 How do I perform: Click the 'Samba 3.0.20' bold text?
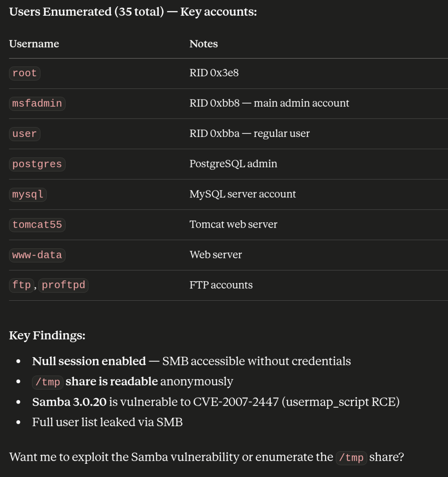(69, 402)
